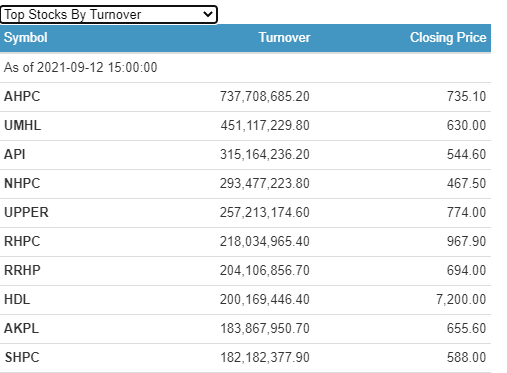Image resolution: width=507 pixels, height=373 pixels.
Task: Select the API stock symbol
Action: [x=15, y=154]
